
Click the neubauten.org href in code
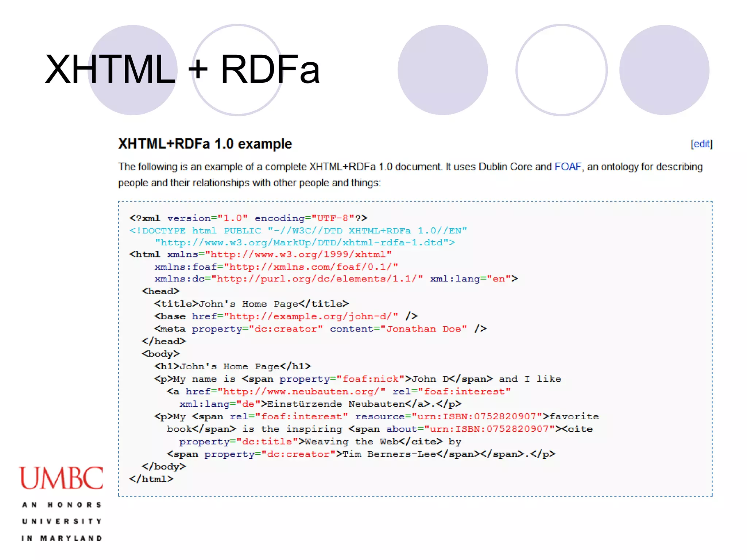[301, 392]
